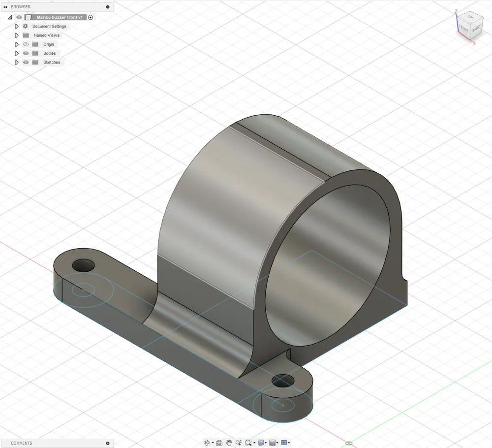The height and width of the screenshot is (448, 492).
Task: Select the right mounting hole on model
Action: (283, 381)
